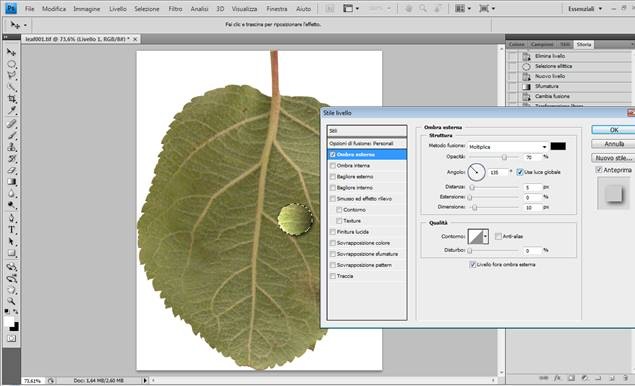This screenshot has width=635, height=386.
Task: Open the Arrange Documents dropdown
Action: tap(463, 9)
